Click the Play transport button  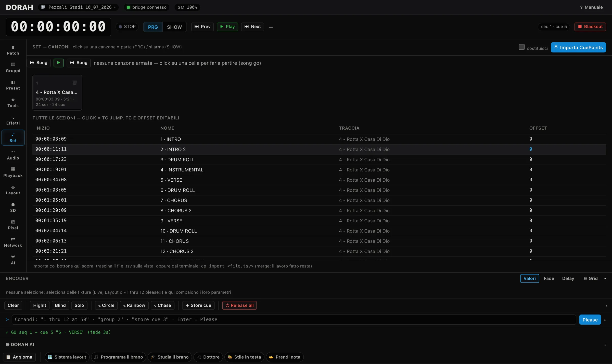coord(227,27)
